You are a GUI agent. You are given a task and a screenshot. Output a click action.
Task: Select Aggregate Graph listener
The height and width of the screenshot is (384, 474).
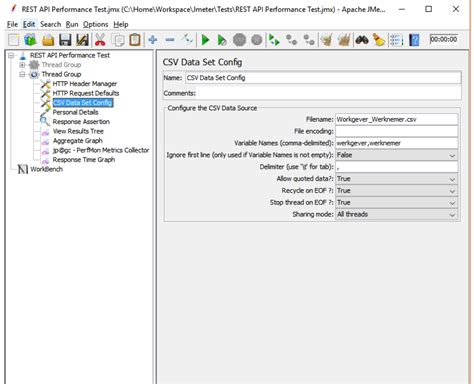[x=77, y=141]
